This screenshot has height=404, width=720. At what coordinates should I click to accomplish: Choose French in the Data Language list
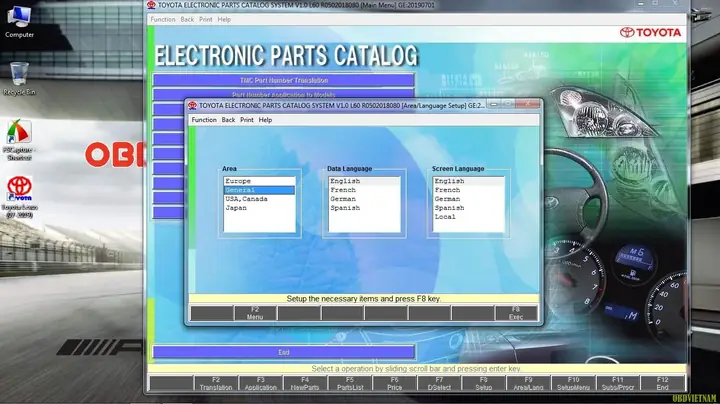364,190
